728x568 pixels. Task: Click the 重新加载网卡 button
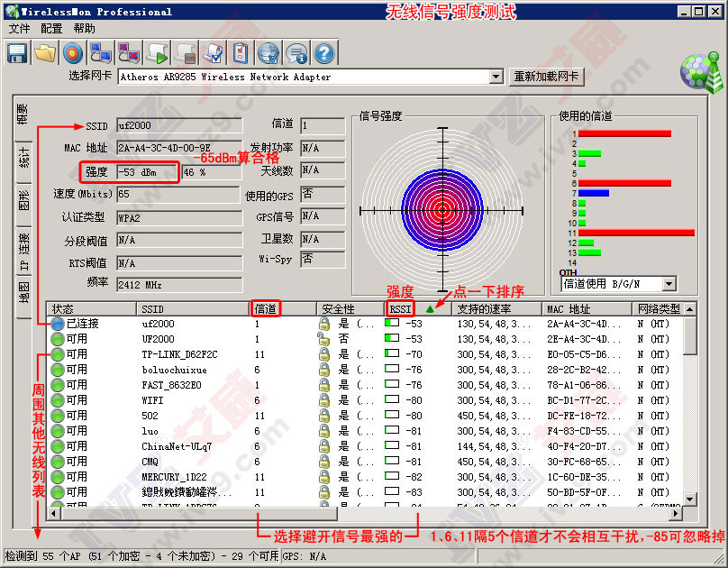tap(546, 77)
